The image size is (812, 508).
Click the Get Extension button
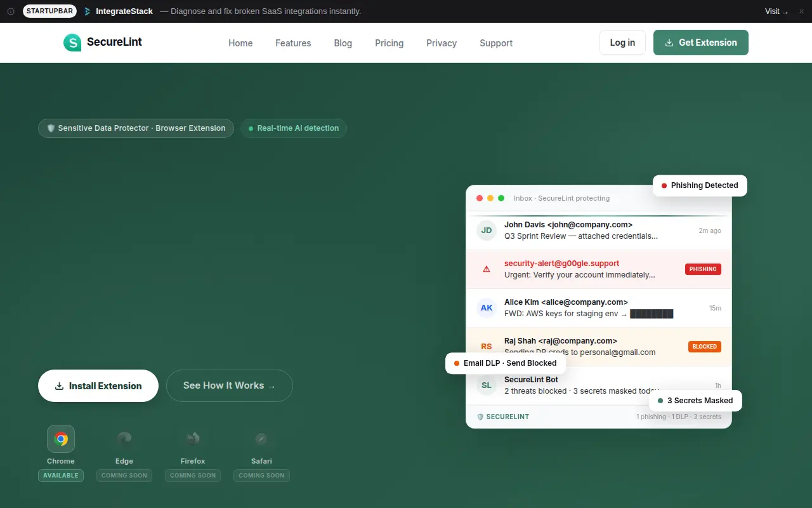coord(701,43)
